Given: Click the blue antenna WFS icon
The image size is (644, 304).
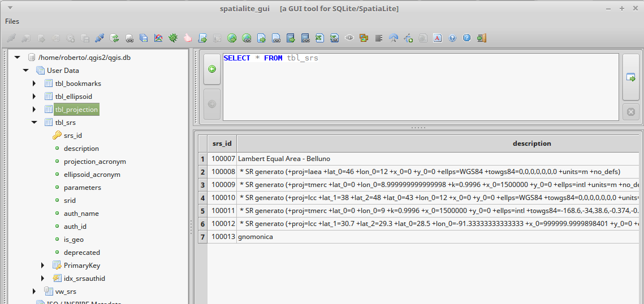Looking at the screenshot, I should coord(394,38).
